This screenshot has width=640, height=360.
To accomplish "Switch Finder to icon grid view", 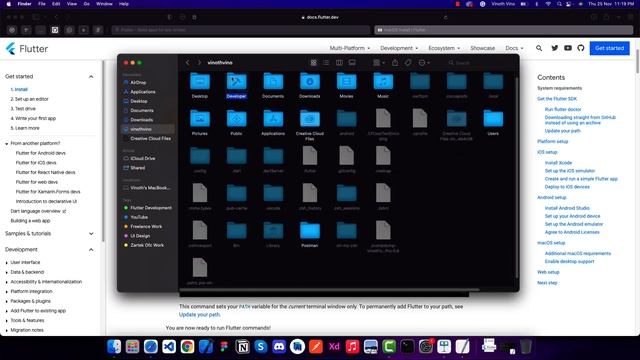I will 313,63.
